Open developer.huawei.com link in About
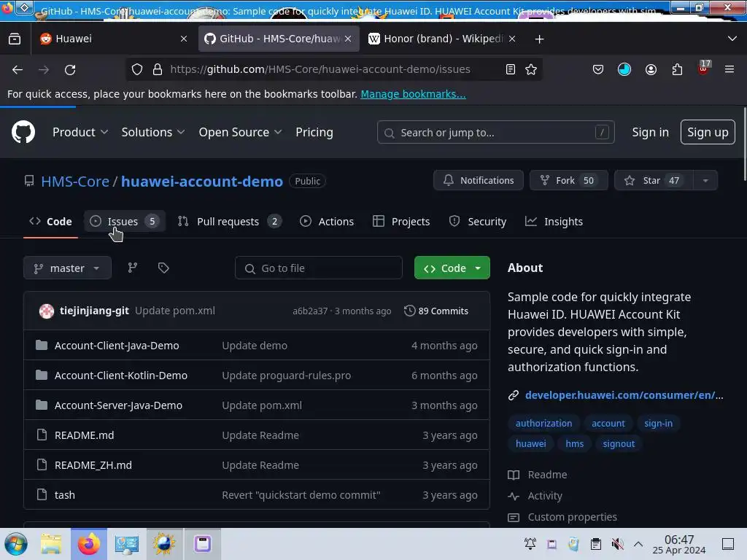This screenshot has width=747, height=560. [x=624, y=395]
